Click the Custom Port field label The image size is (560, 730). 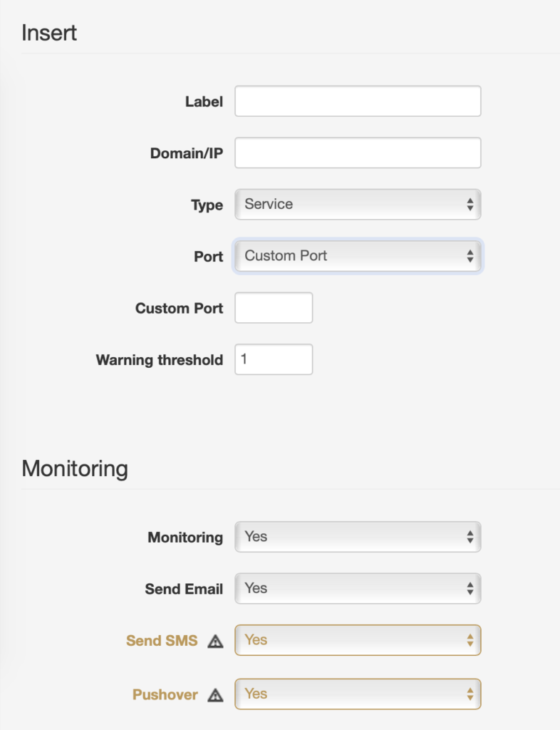click(x=179, y=308)
